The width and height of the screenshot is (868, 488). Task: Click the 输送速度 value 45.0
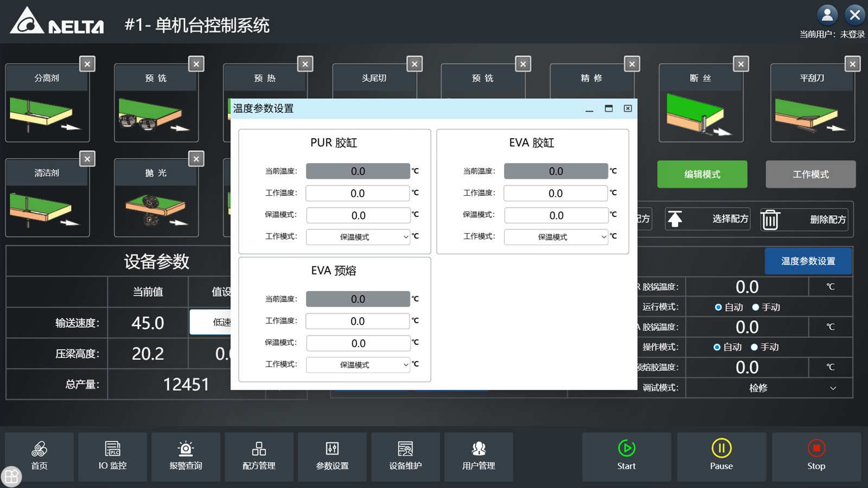pyautogui.click(x=148, y=323)
